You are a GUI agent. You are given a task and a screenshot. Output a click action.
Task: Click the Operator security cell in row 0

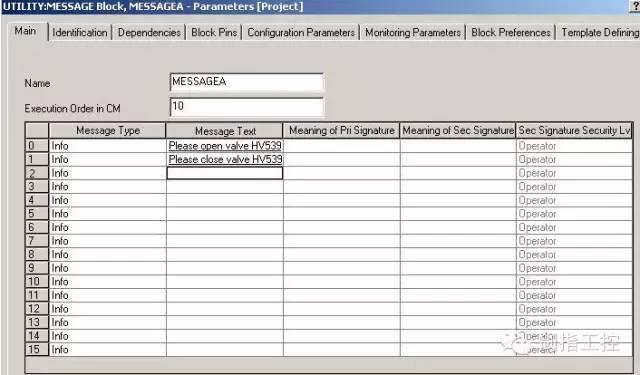(574, 146)
